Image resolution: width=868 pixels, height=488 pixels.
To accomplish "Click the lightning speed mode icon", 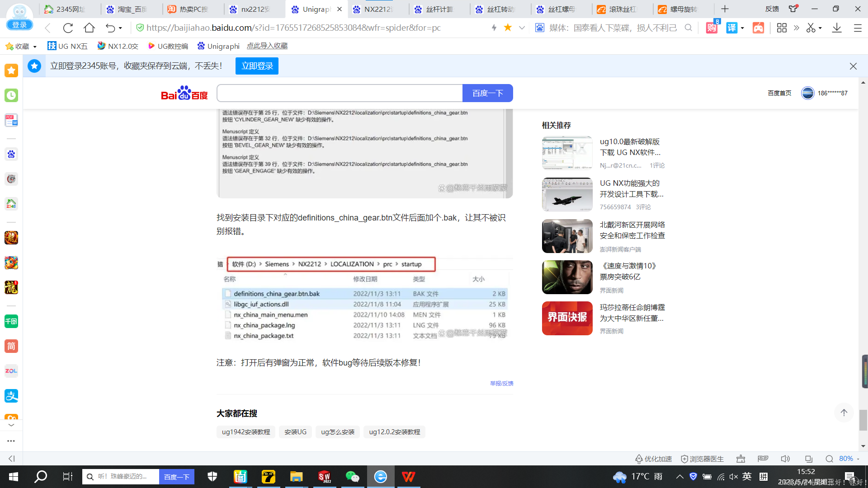I will 494,28.
